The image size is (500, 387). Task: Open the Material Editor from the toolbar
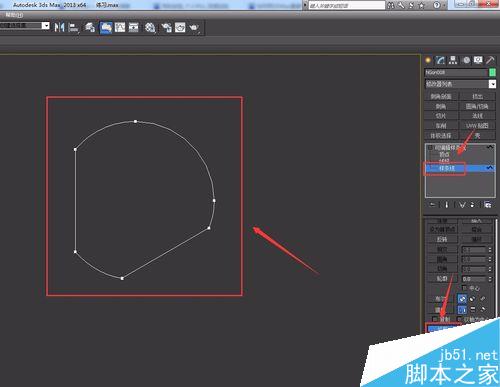(x=150, y=27)
